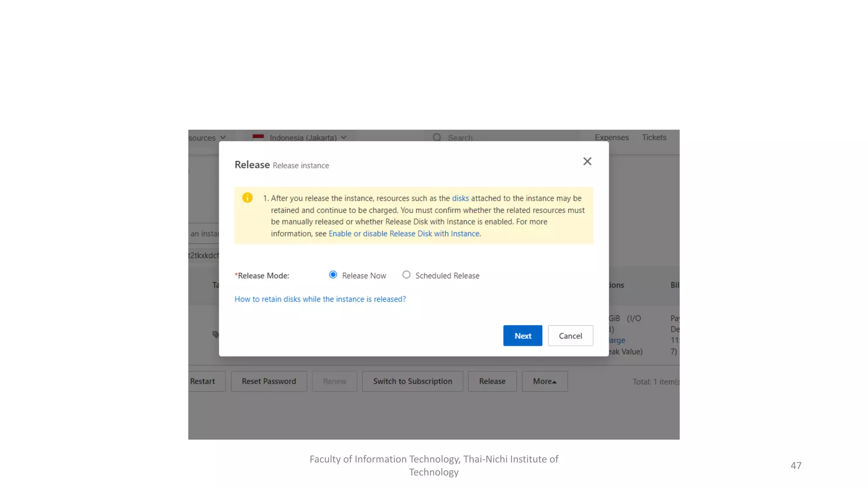Open the Expenses menu
The width and height of the screenshot is (868, 488).
(612, 137)
